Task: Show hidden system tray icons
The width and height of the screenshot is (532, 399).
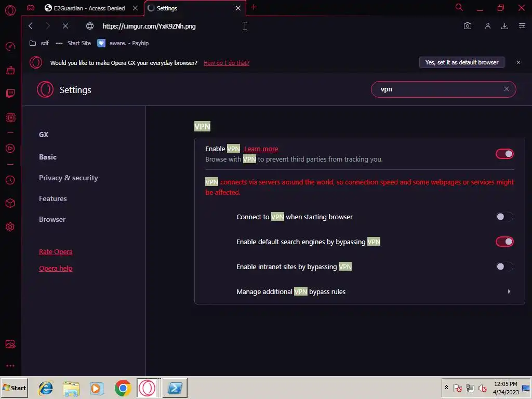Action: tap(446, 388)
